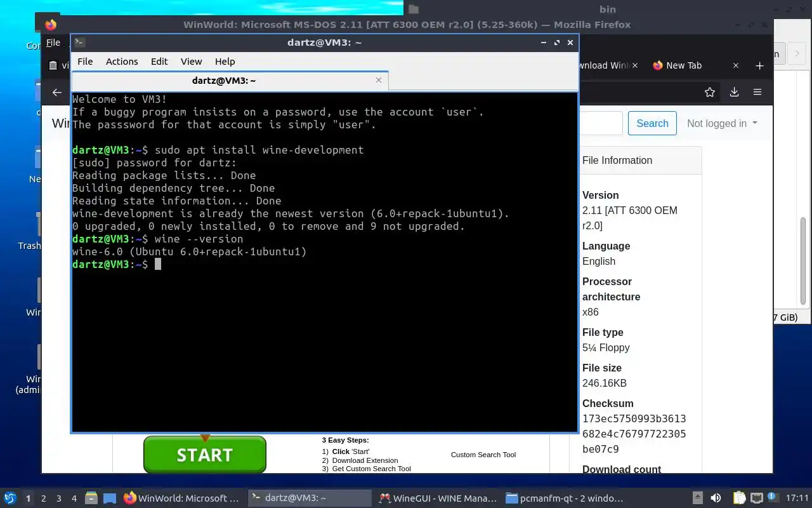Switch to workspace 4
812x508 pixels.
[74, 498]
